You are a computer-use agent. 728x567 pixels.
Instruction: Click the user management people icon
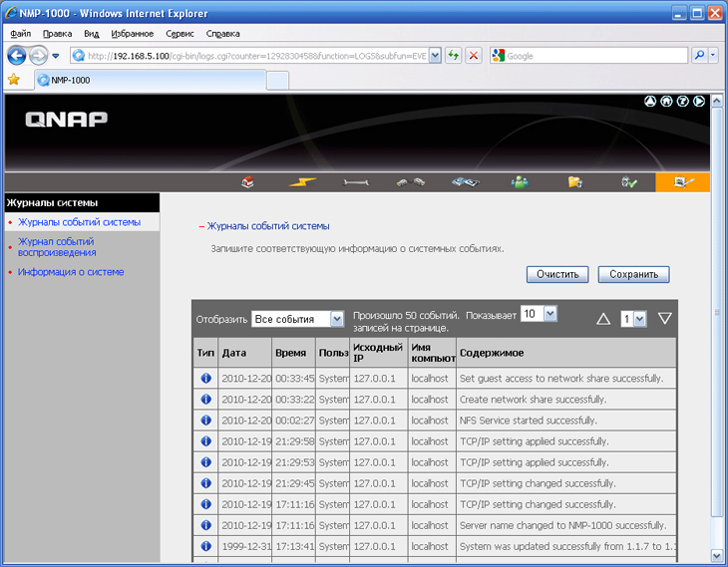pyautogui.click(x=520, y=182)
